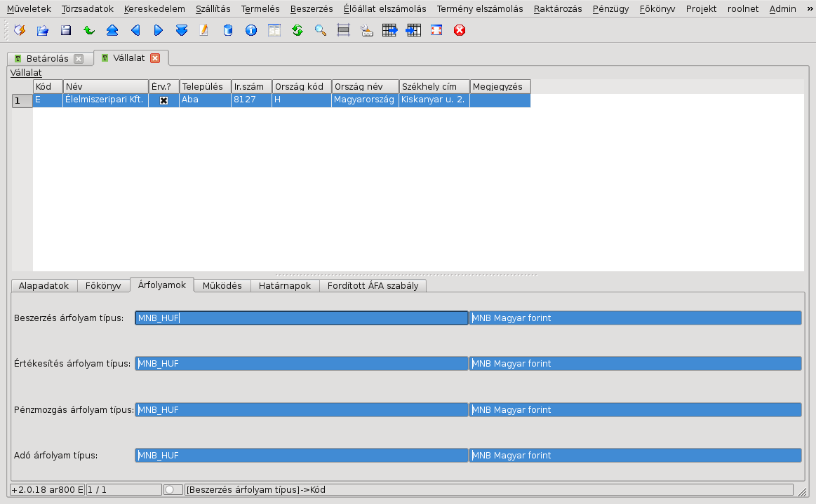
Task: Toggle the Érv.? checkbox in first row
Action: coord(163,100)
